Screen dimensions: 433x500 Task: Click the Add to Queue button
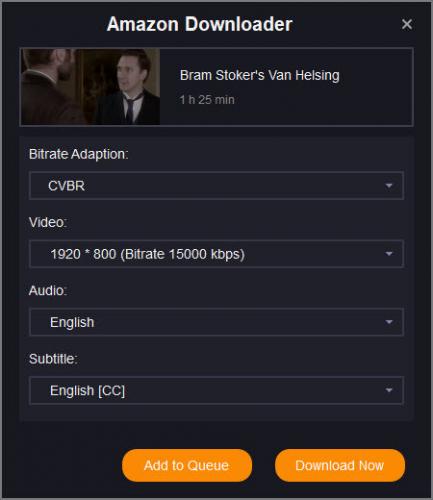tap(187, 465)
